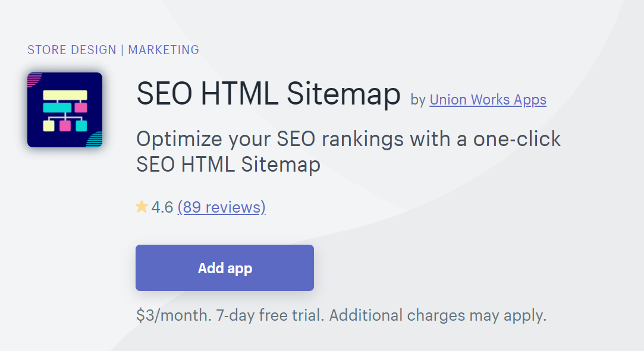Click the pink striped corner of the logo
Viewport: 644px width, 351px height.
pyautogui.click(x=34, y=79)
